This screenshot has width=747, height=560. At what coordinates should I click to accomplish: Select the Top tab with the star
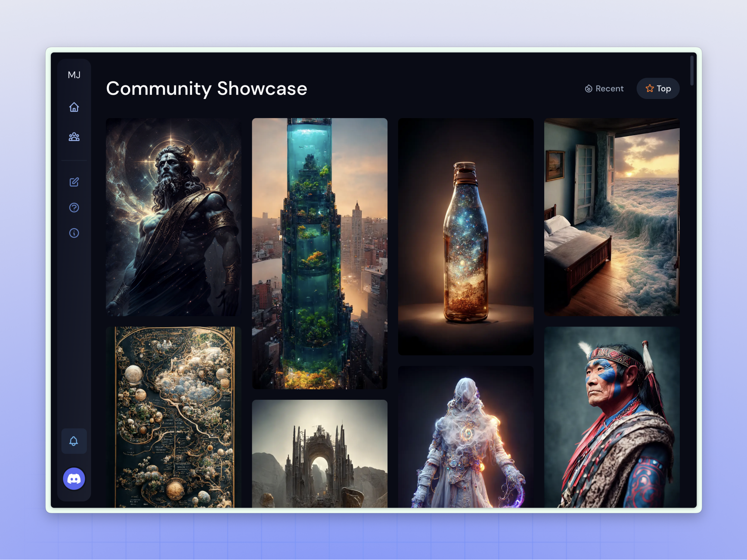[x=658, y=89]
